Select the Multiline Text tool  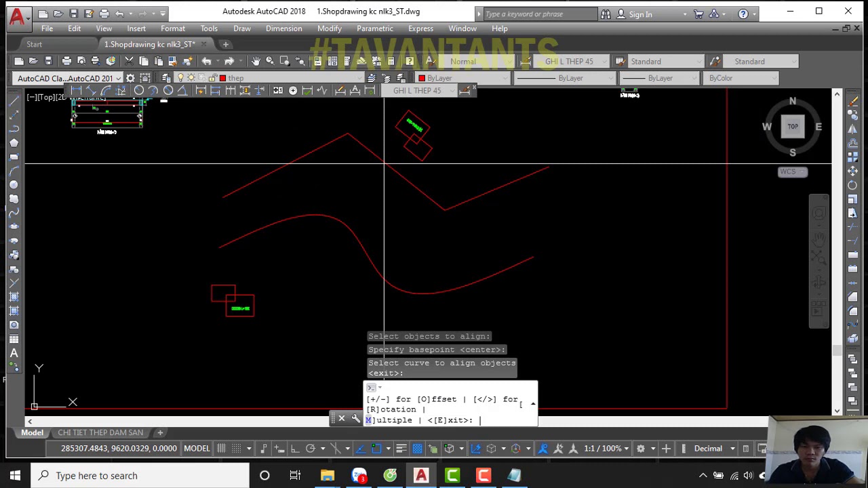tap(14, 353)
